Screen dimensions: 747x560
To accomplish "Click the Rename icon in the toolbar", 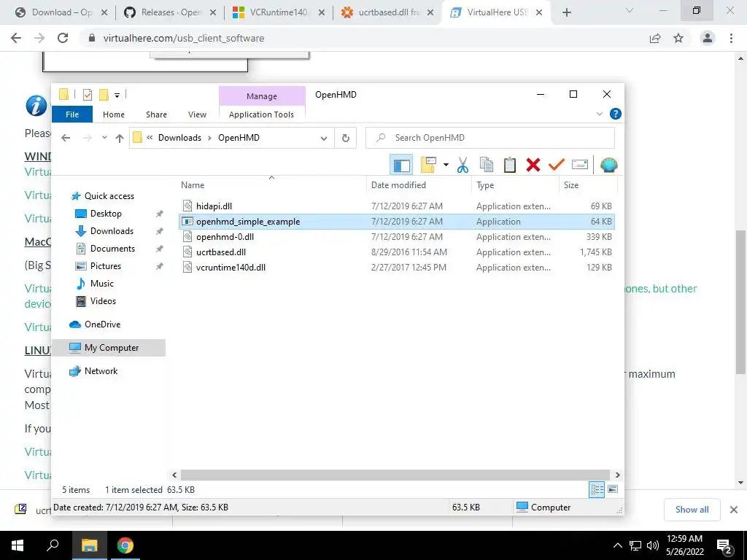I will (x=580, y=165).
